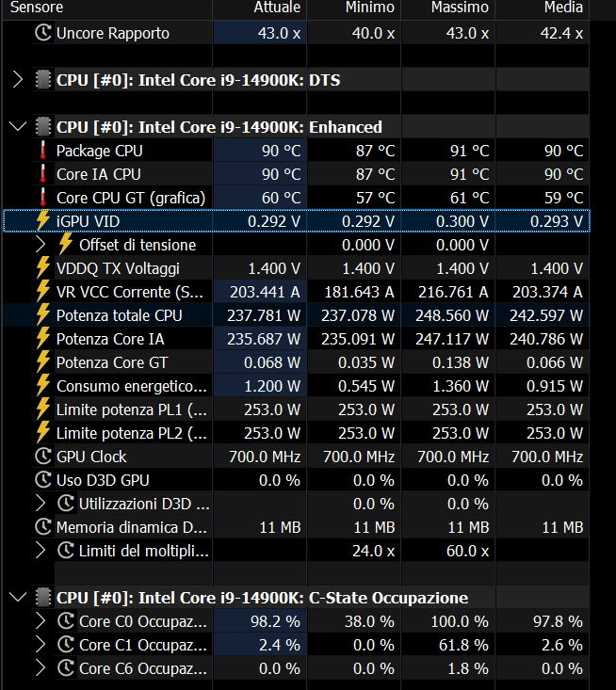Click the Potenza totale CPU lightning icon
Viewport: 616px width, 690px height.
(x=43, y=315)
